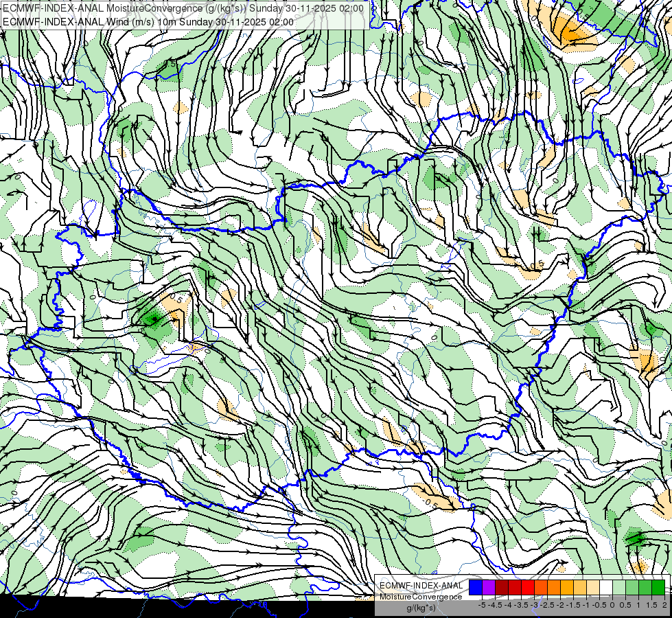
Task: Click the purple legend swatch
Action: click(489, 588)
